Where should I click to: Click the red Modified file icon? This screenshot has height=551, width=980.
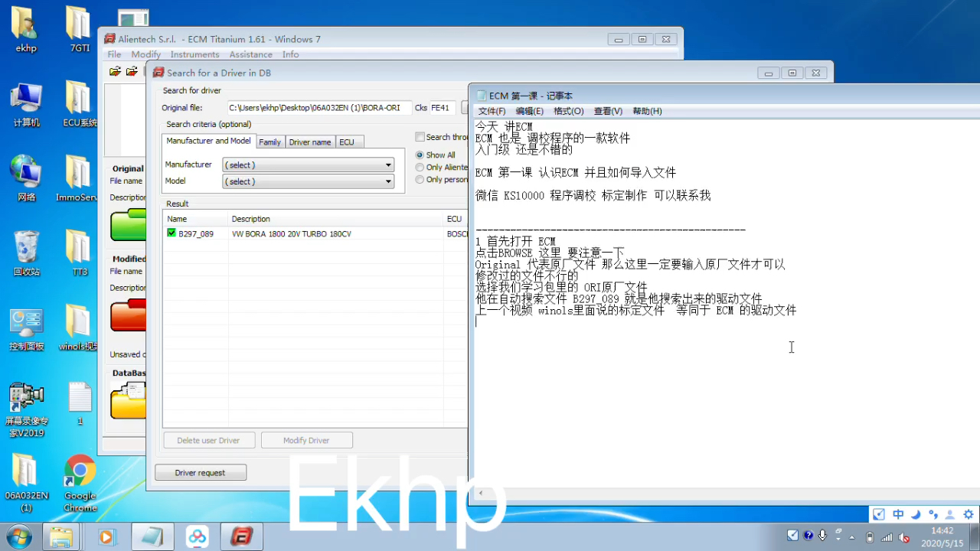pyautogui.click(x=127, y=314)
